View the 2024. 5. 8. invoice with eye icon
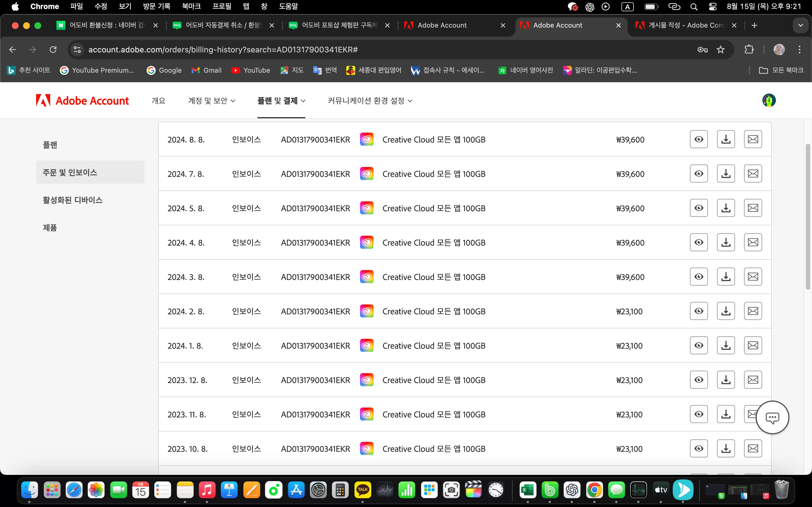 [x=699, y=208]
